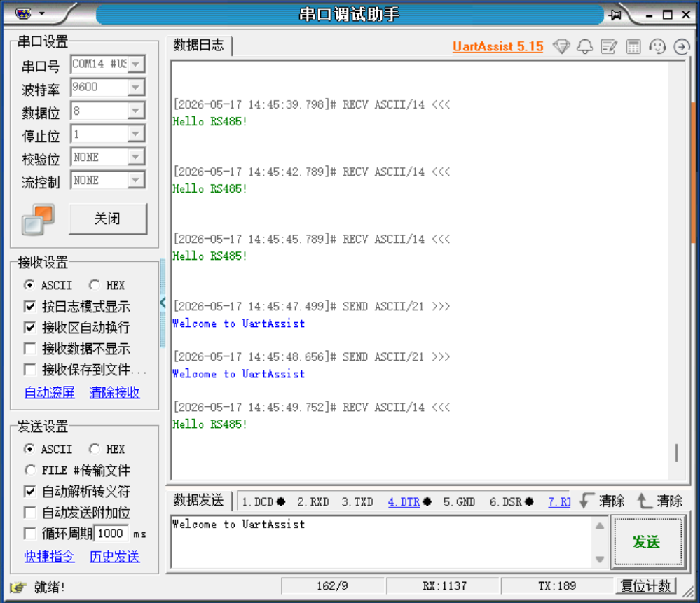Open the serial port COM14 dropdown
700x603 pixels.
point(136,64)
